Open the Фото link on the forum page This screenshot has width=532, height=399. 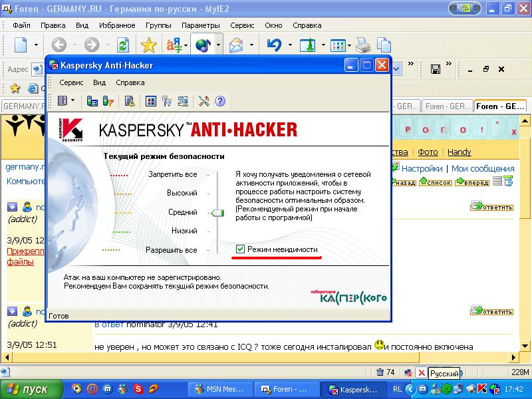pyautogui.click(x=428, y=152)
